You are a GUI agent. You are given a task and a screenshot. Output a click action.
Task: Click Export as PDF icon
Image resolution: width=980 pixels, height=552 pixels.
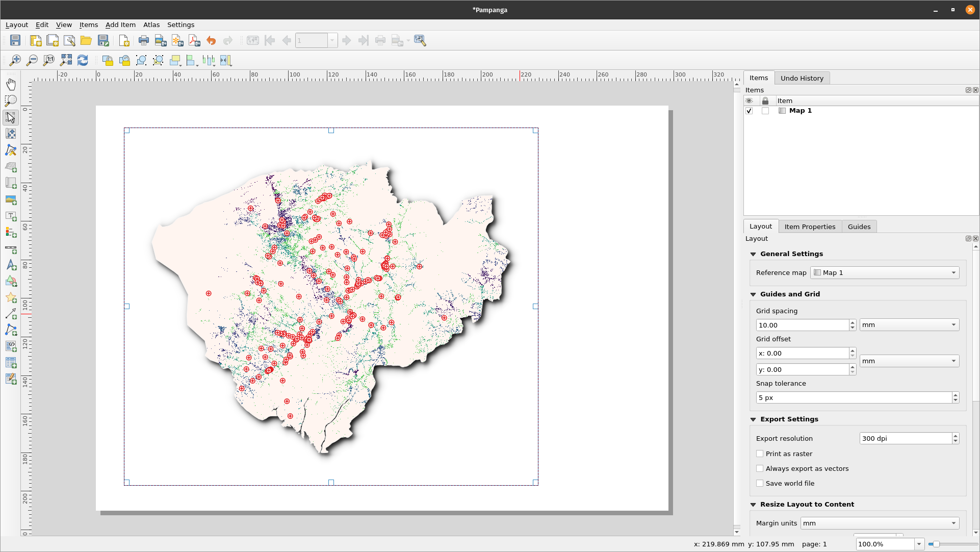pos(194,41)
